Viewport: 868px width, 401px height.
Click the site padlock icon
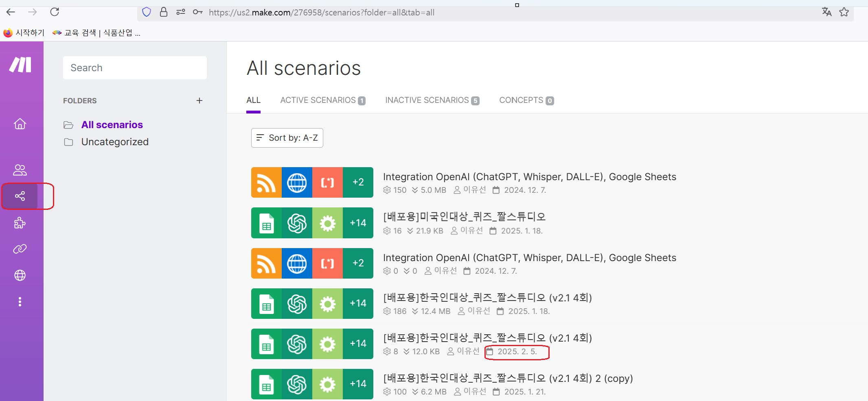tap(164, 12)
